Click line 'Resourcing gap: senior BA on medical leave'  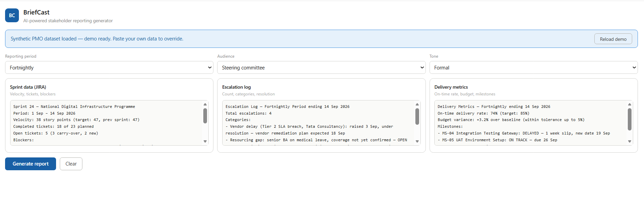(316, 140)
